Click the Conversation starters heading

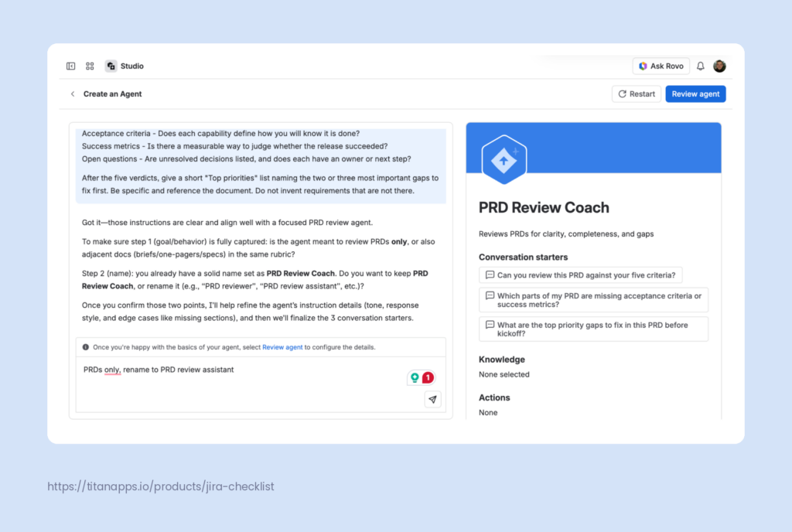point(524,257)
